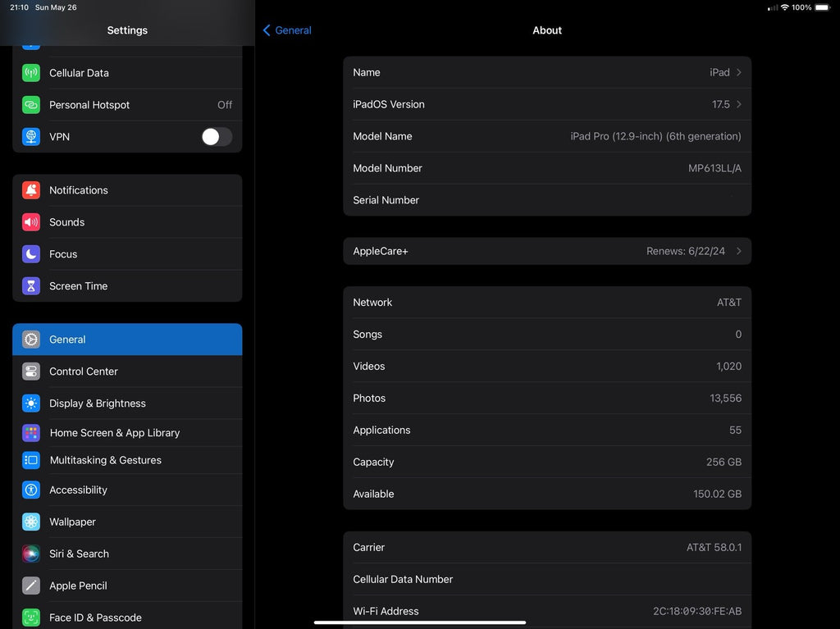
Task: Tap the Control Center icon
Action: [31, 371]
